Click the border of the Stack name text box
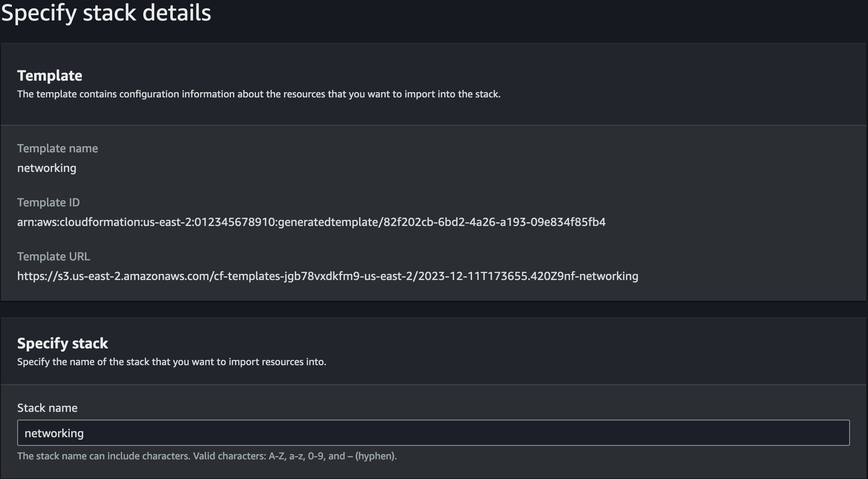The width and height of the screenshot is (868, 479). pos(434,421)
